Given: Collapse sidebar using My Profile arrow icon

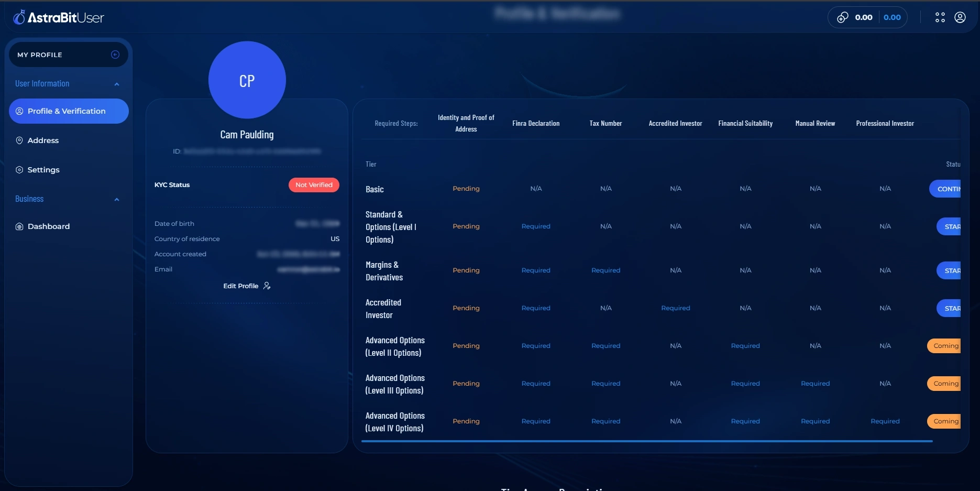Looking at the screenshot, I should point(115,54).
